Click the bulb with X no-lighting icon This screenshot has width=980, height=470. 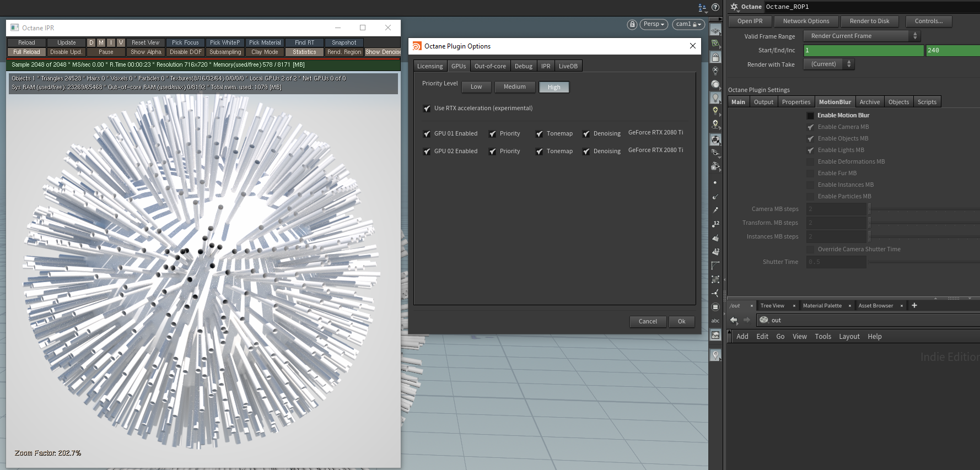pyautogui.click(x=715, y=71)
